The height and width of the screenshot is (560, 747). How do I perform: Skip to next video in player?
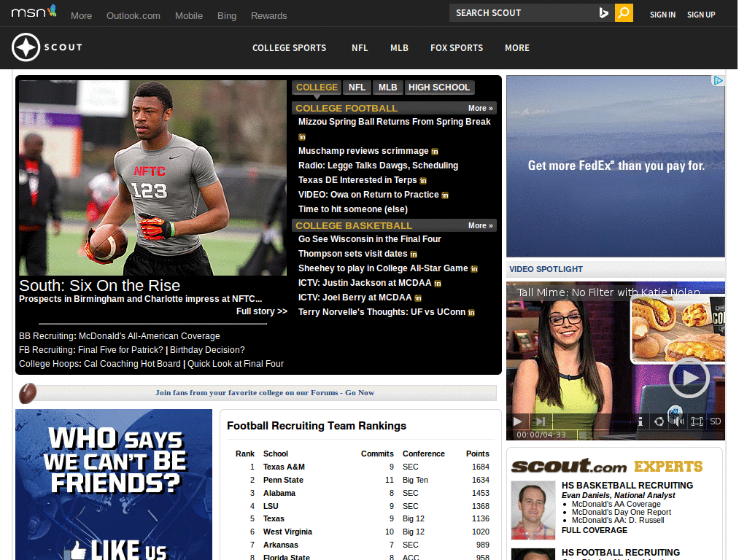tap(541, 421)
